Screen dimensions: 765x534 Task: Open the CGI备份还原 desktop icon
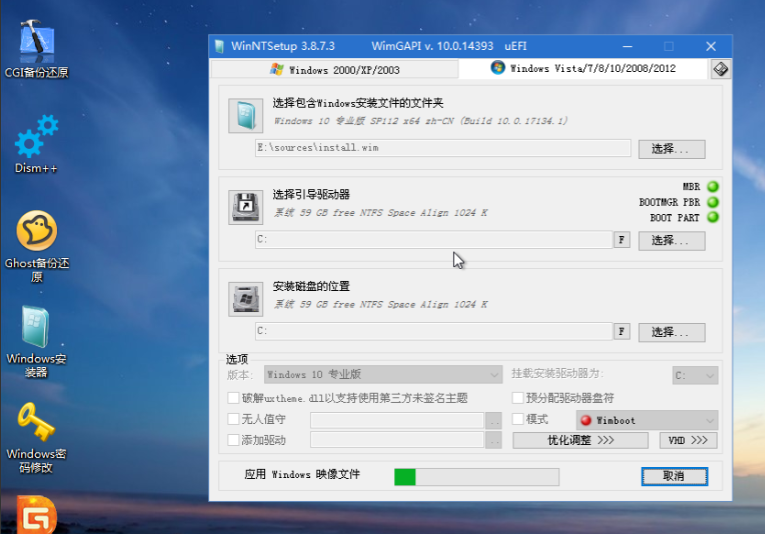click(37, 49)
